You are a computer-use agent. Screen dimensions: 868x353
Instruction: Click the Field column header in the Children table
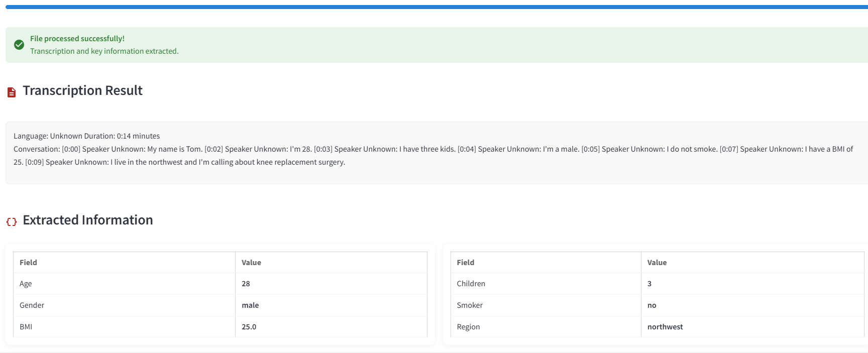(546, 263)
